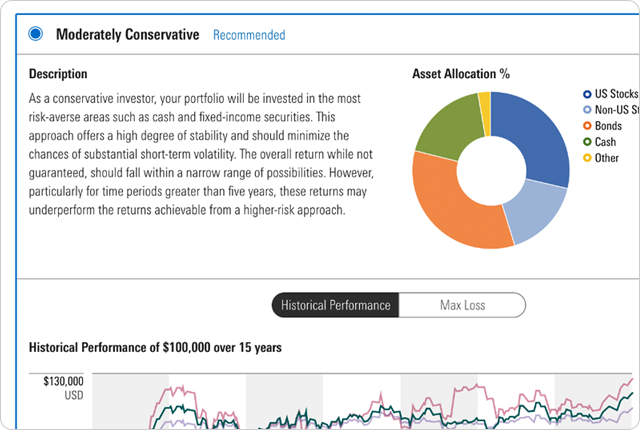
Task: Click the orange Bonds legend circle marker
Action: point(586,126)
